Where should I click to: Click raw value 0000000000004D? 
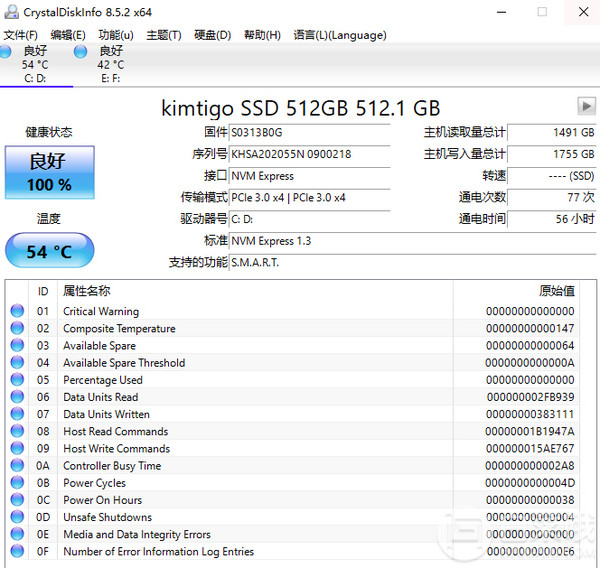coord(530,483)
